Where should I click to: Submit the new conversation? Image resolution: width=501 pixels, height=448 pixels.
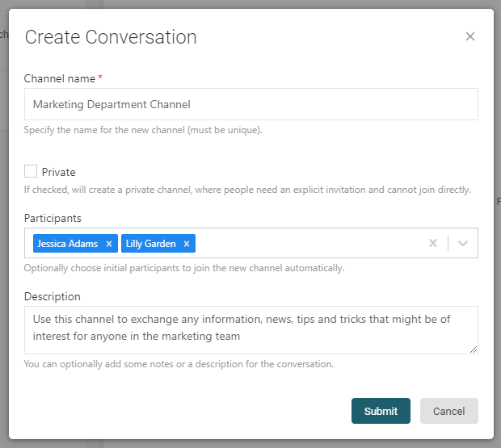click(x=381, y=411)
